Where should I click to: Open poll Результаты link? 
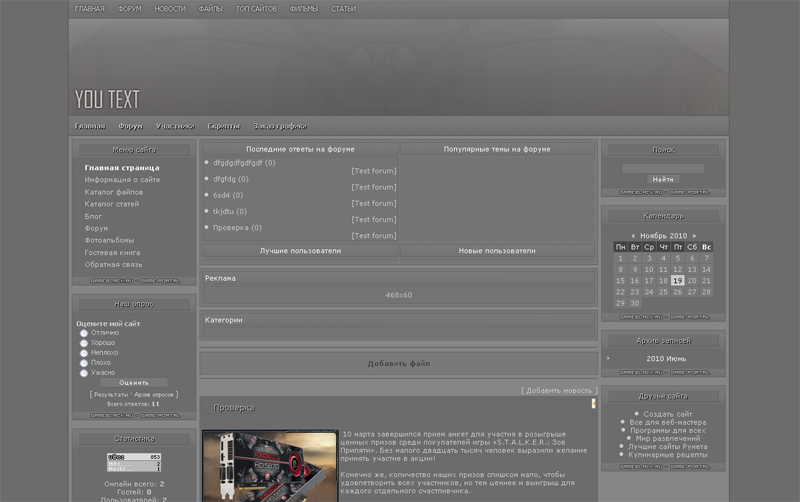[111, 394]
